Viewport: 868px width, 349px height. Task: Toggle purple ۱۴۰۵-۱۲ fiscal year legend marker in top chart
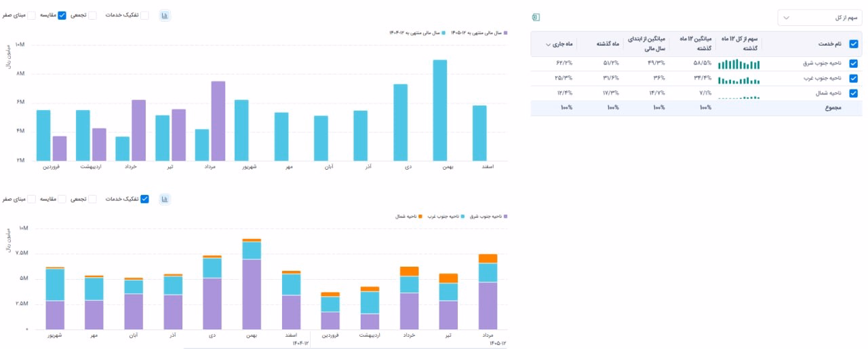coord(507,33)
